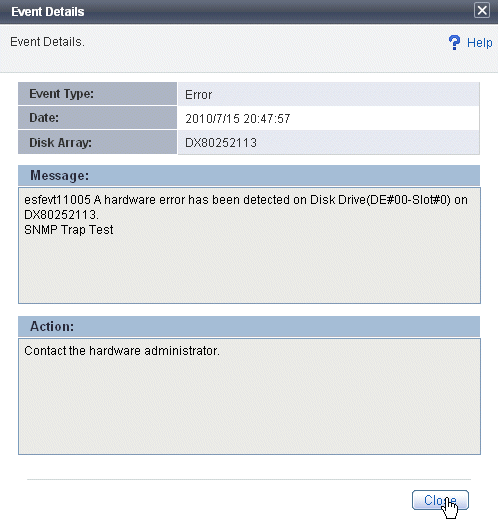Image resolution: width=498 pixels, height=528 pixels.
Task: Click "Contact the hardware administrator." action text
Action: click(122, 351)
